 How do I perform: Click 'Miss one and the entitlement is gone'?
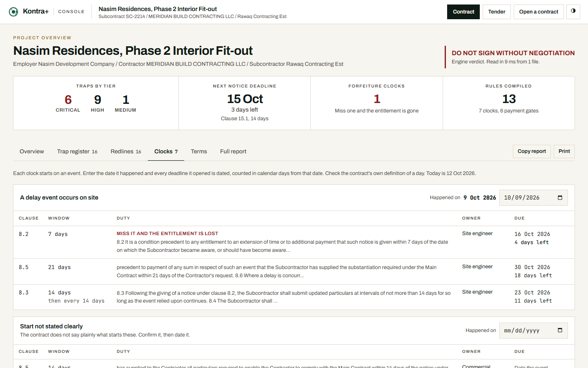[x=376, y=111]
